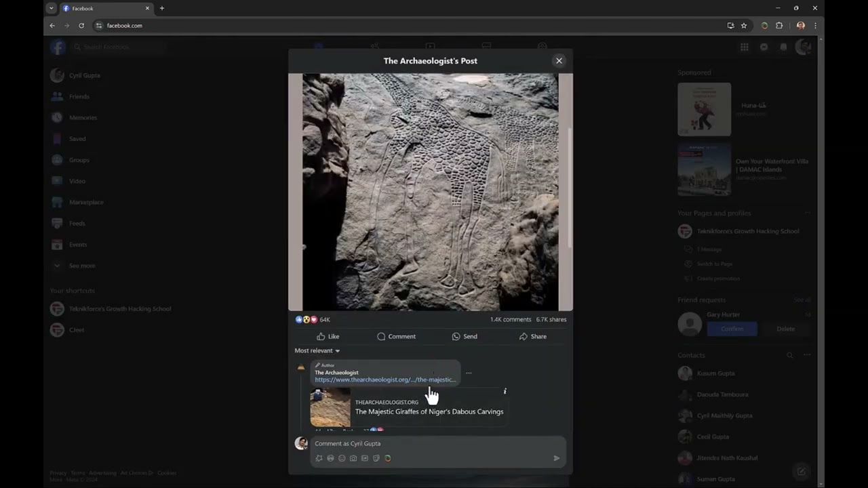
Task: Open the Creet shortcut
Action: click(x=67, y=330)
